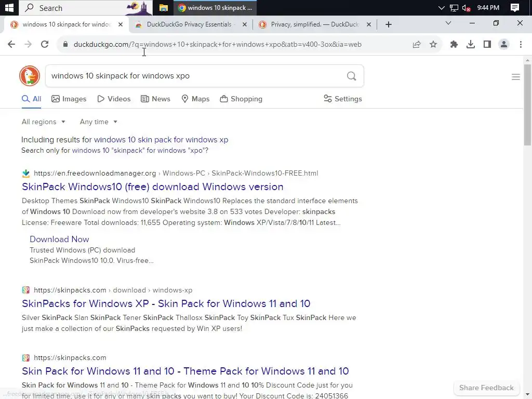This screenshot has width=532, height=399.
Task: Open the Download Now sitelink
Action: (x=59, y=239)
